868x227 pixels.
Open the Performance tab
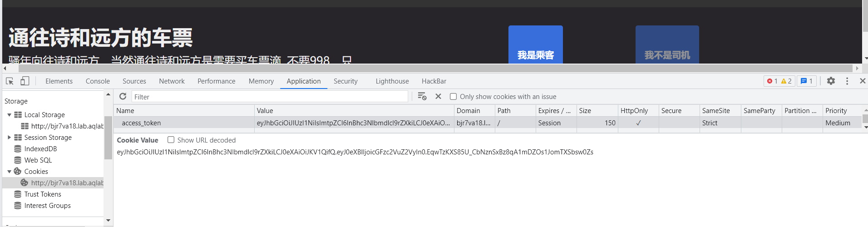point(217,81)
